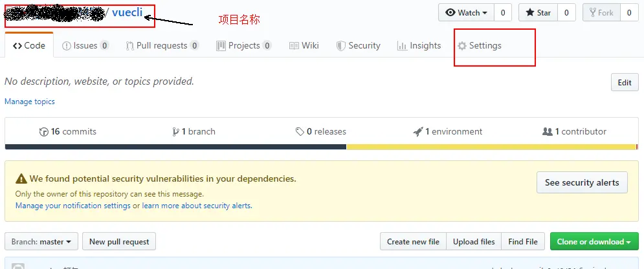Open the Security tab

click(358, 45)
